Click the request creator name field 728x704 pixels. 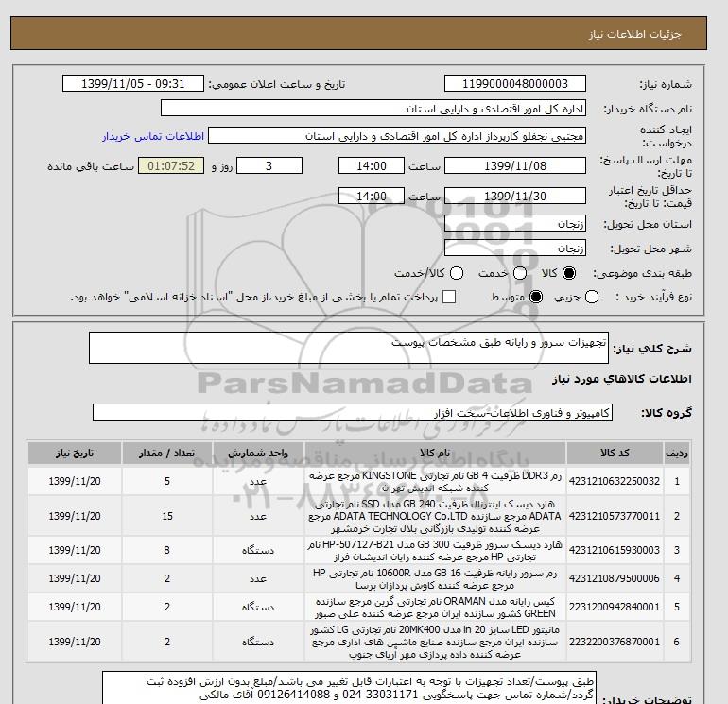tap(397, 136)
